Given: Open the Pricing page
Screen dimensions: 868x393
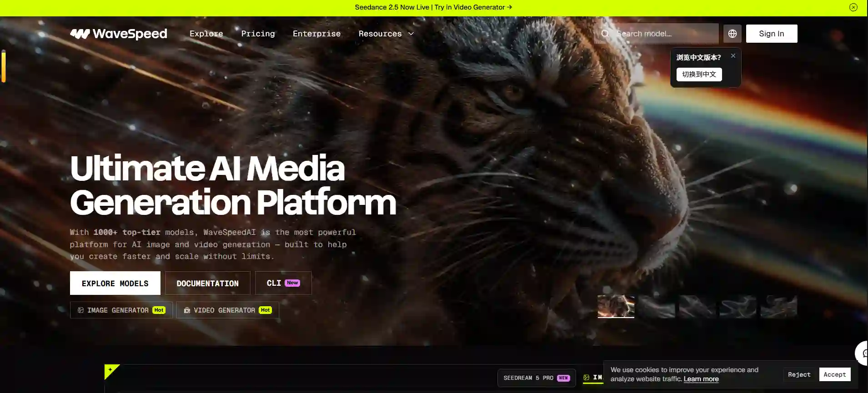Looking at the screenshot, I should point(258,34).
